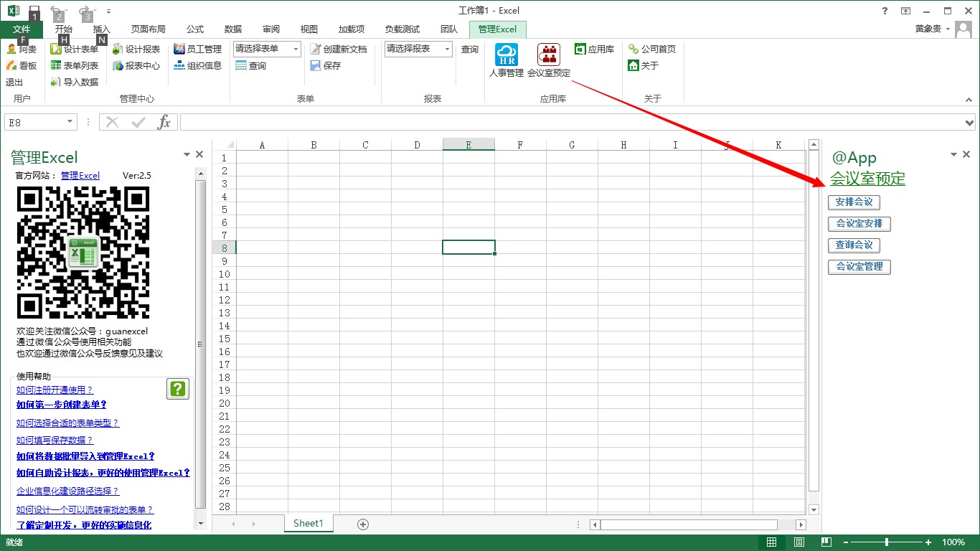
Task: Click the zoom slider handle
Action: pos(887,542)
